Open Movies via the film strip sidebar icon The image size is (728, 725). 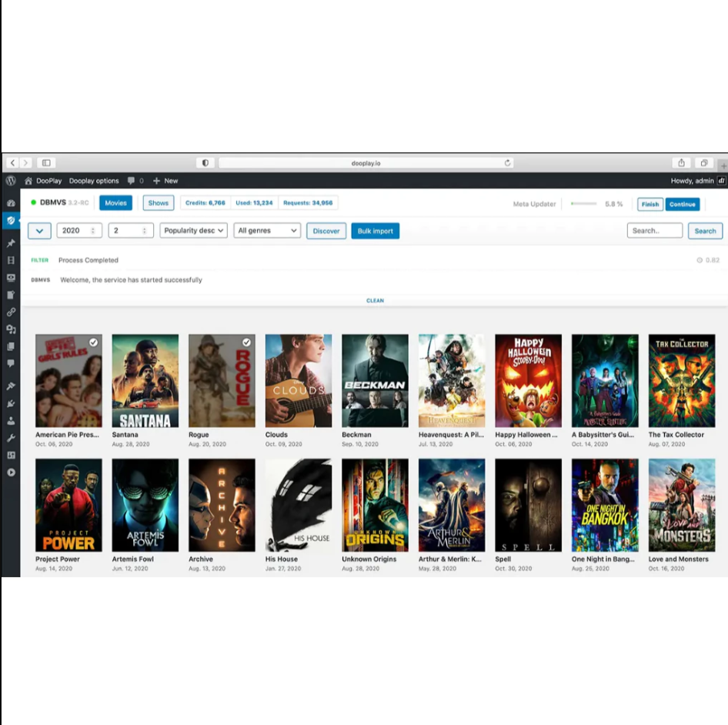[11, 260]
